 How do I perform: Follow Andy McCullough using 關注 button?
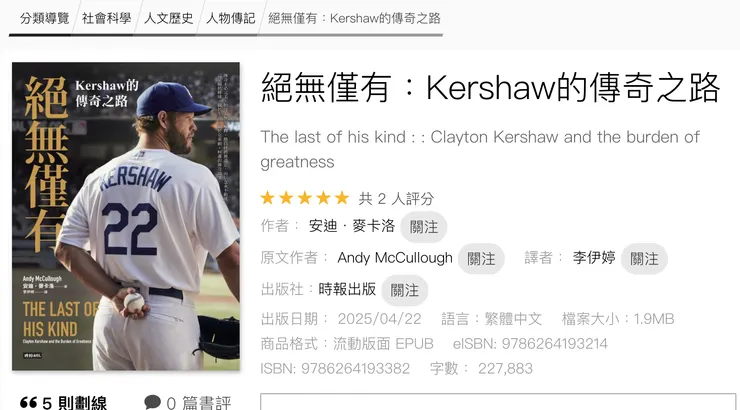481,259
